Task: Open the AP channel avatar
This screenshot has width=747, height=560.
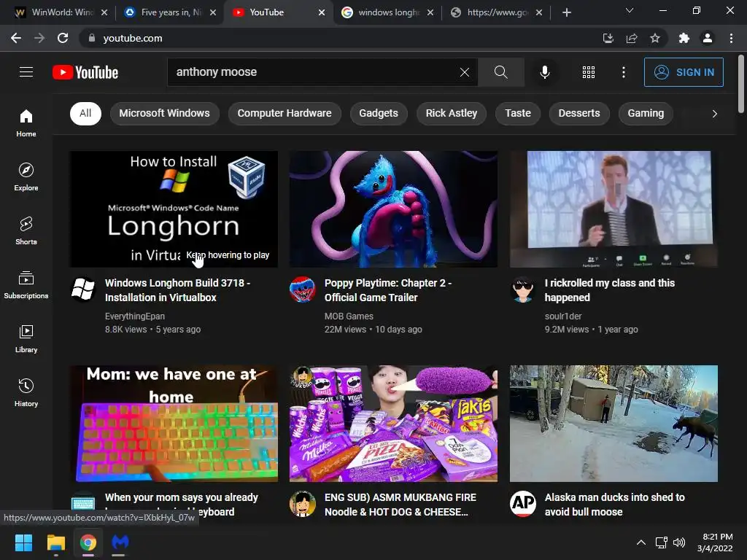Action: [x=522, y=503]
